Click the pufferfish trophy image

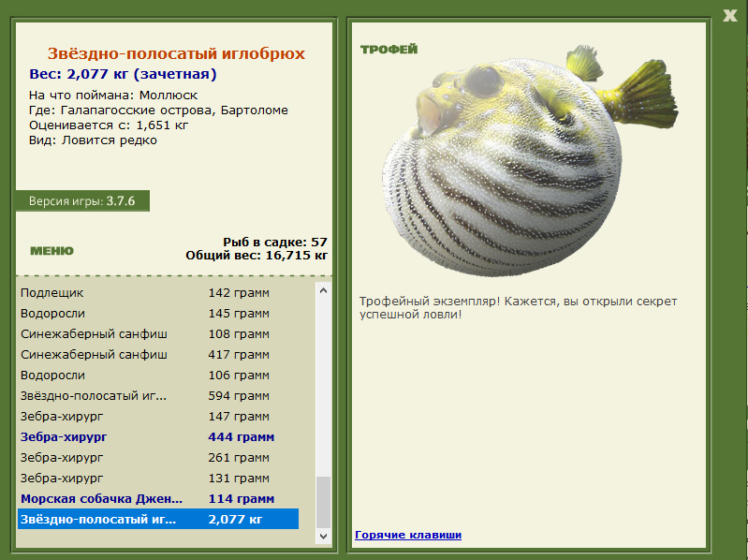click(x=530, y=161)
